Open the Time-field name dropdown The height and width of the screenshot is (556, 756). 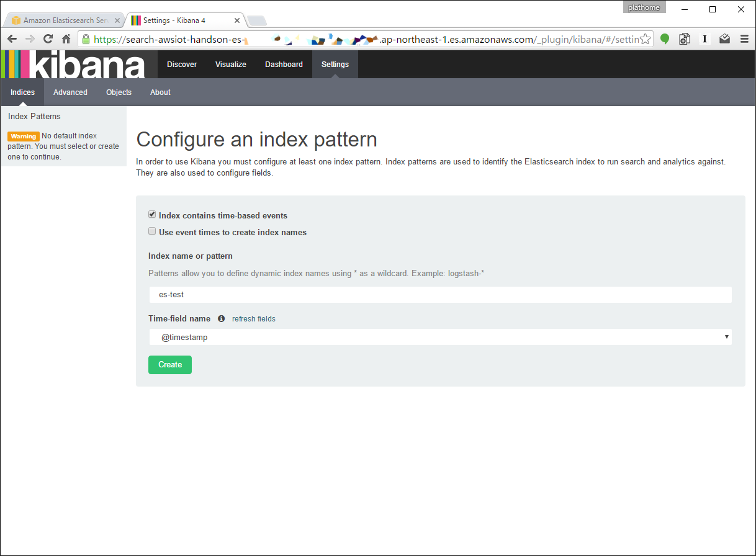440,337
